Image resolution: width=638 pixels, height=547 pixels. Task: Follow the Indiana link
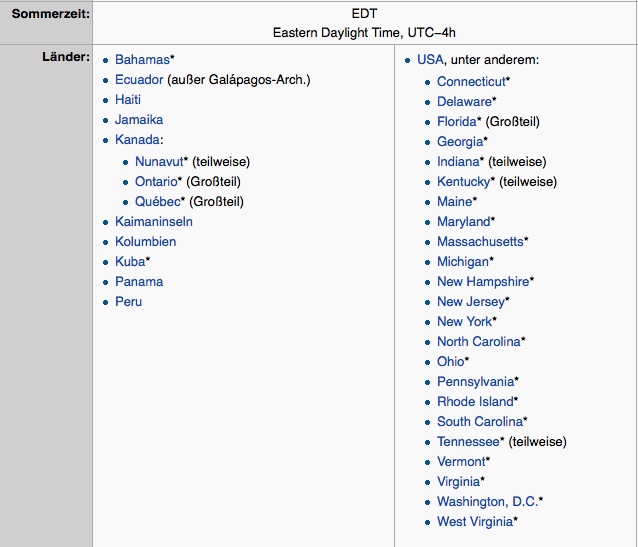pos(458,162)
